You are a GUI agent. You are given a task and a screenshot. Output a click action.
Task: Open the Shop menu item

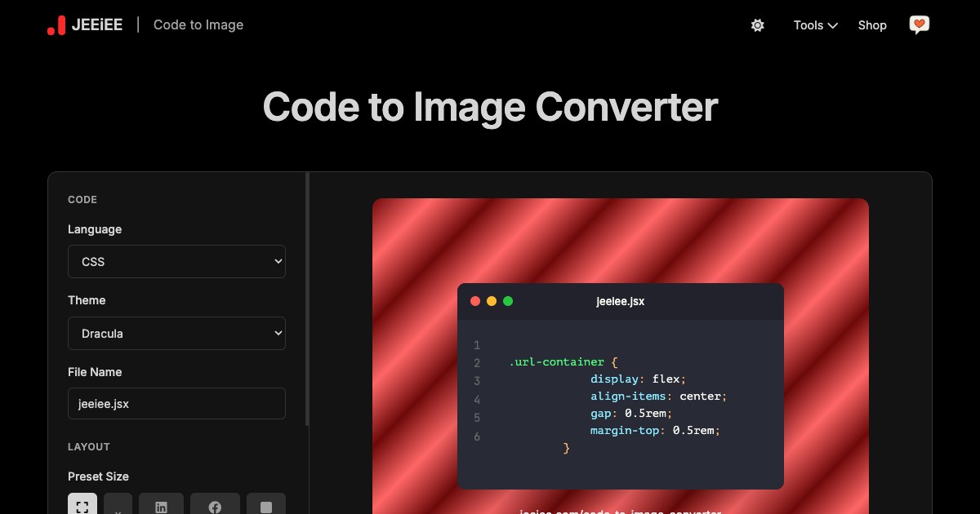[872, 25]
